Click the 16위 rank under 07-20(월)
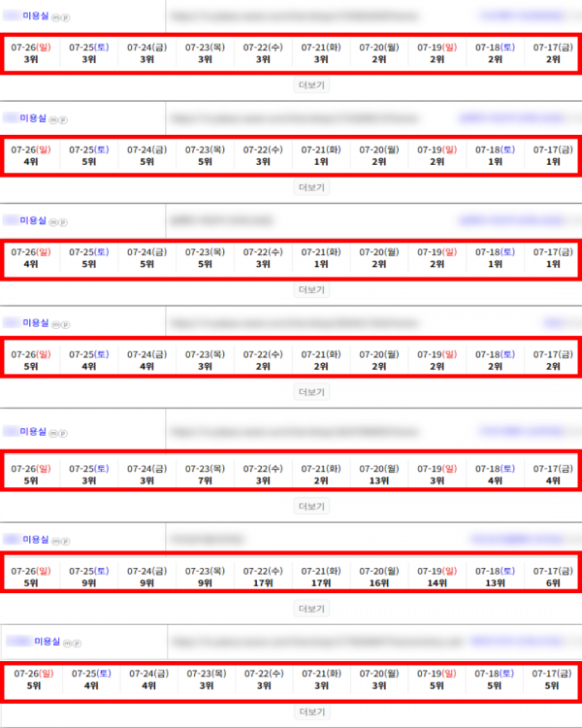This screenshot has height=728, width=582. [x=378, y=583]
